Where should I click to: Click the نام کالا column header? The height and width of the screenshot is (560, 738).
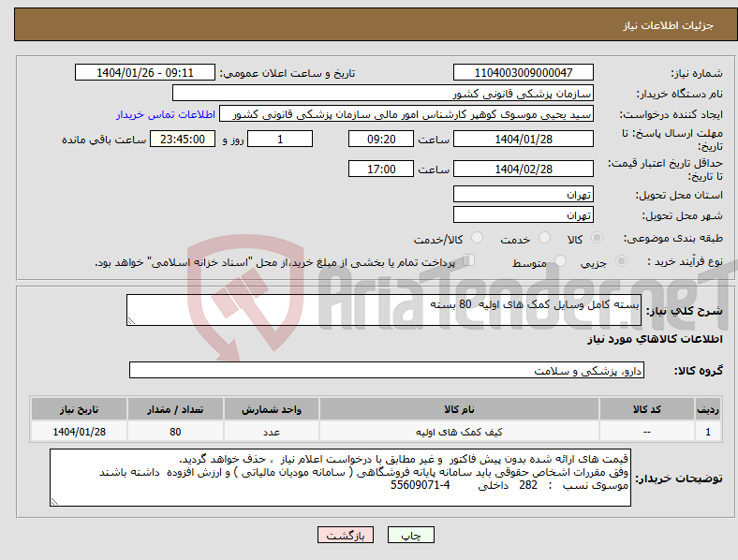click(x=459, y=409)
